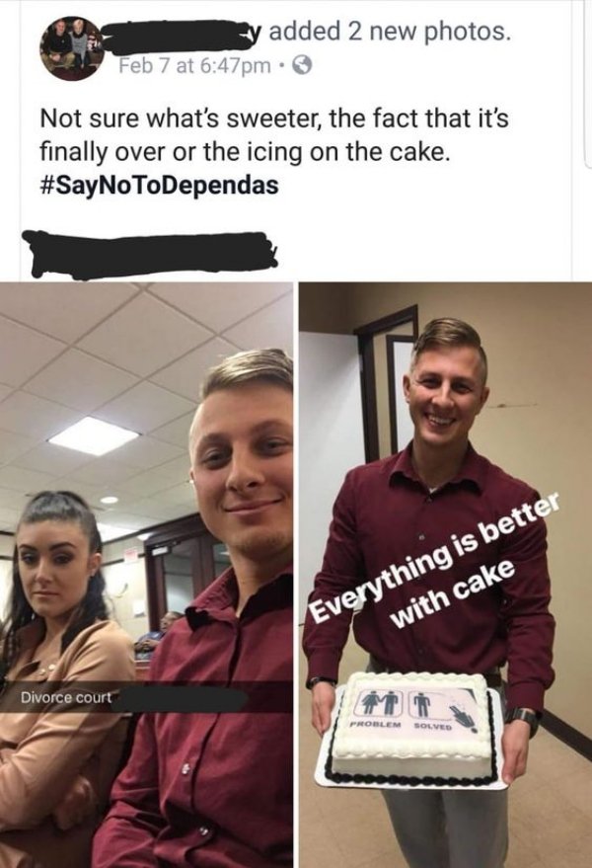
Task: Click the ceiling light panel in left photo
Action: point(93,436)
